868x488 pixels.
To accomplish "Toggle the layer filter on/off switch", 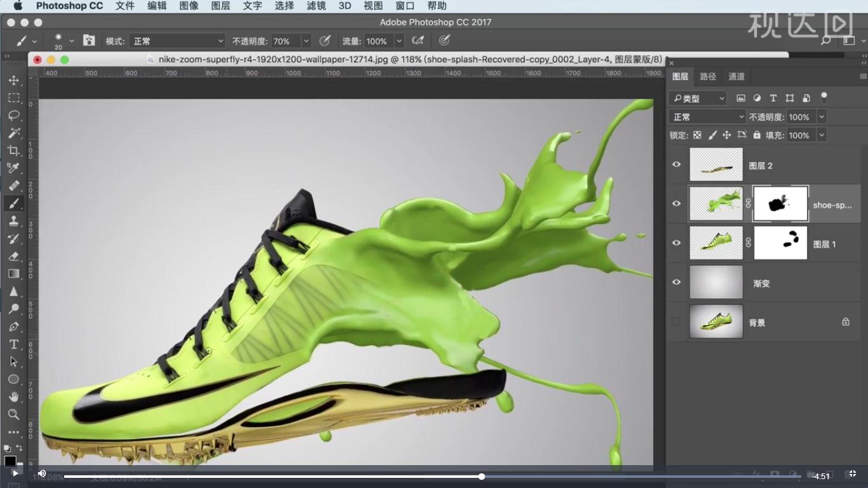I will (824, 98).
